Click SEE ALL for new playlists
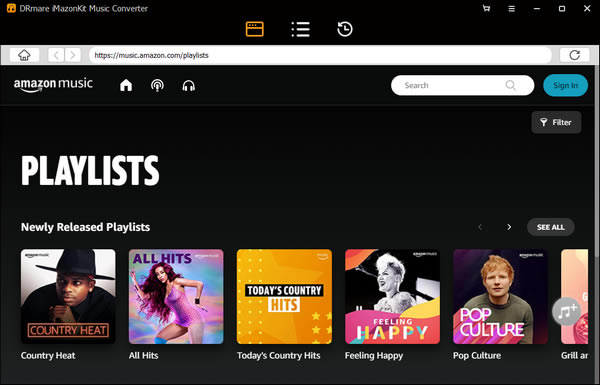Screen dimensions: 600x385 pyautogui.click(x=551, y=227)
